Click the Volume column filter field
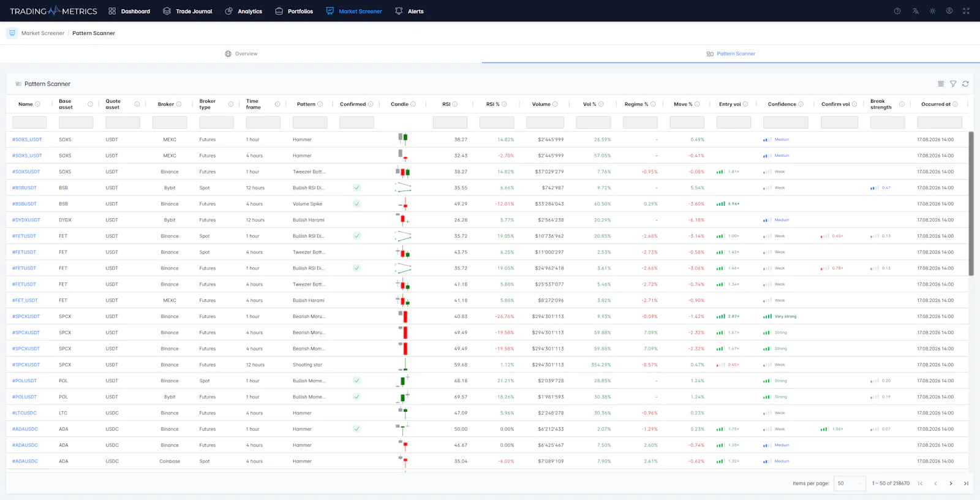 [545, 123]
